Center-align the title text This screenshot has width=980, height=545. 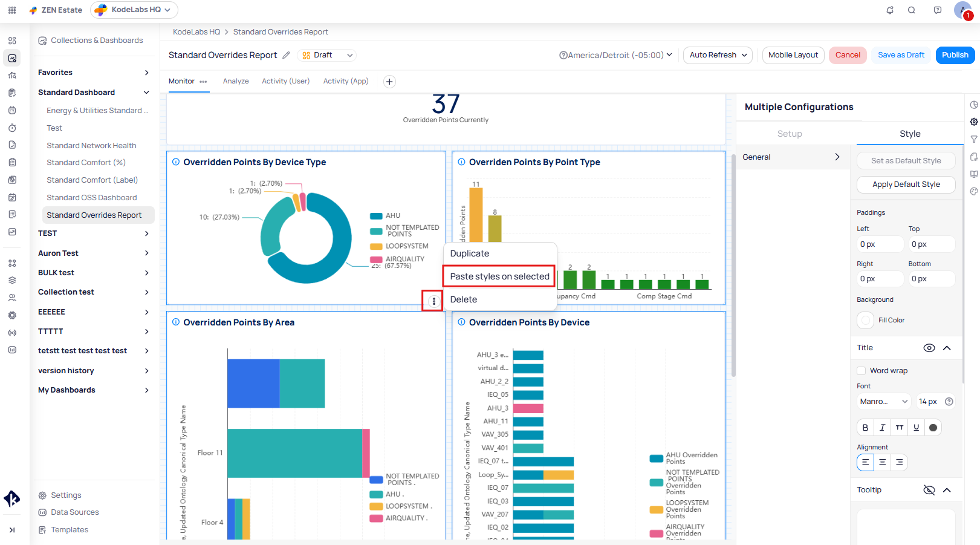pyautogui.click(x=882, y=462)
